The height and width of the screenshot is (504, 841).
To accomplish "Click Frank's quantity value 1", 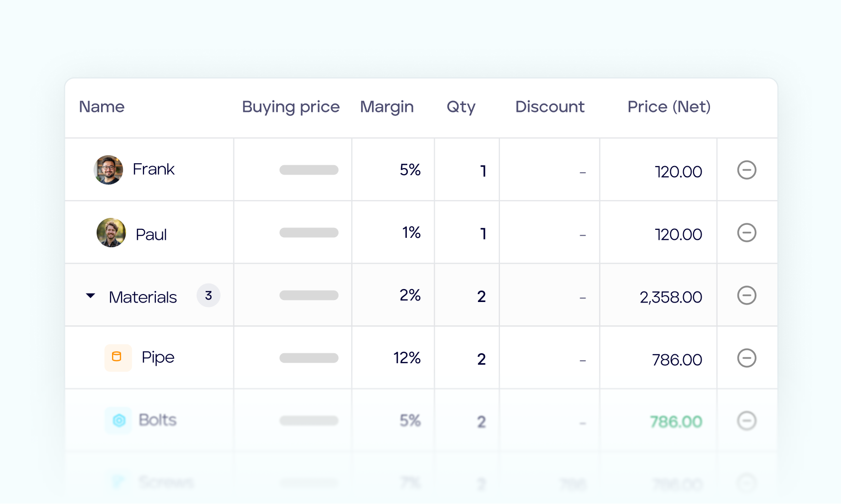I will tap(483, 171).
